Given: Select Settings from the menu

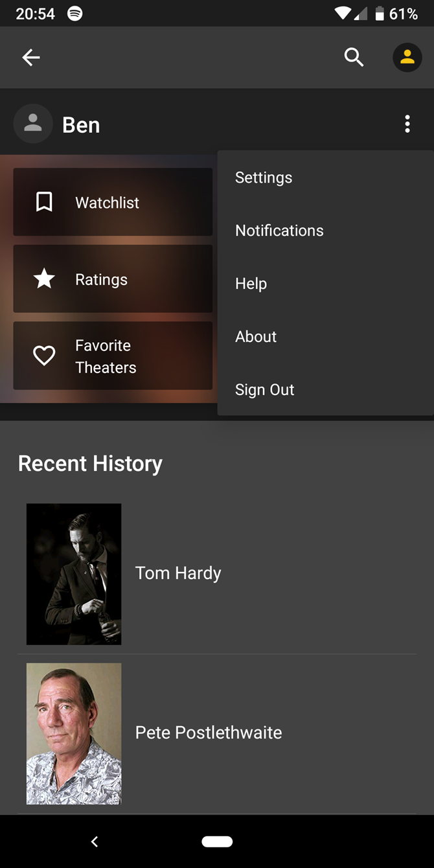Looking at the screenshot, I should click(x=263, y=177).
